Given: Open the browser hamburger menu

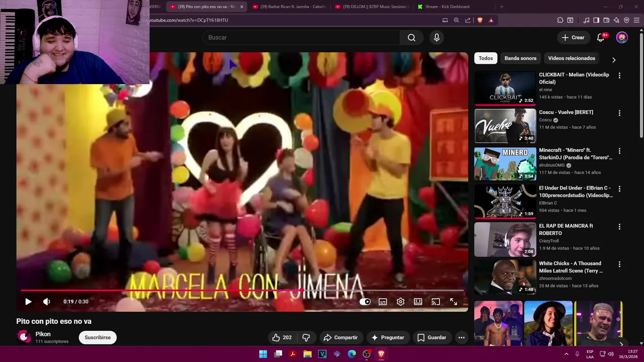Looking at the screenshot, I should tap(636, 20).
